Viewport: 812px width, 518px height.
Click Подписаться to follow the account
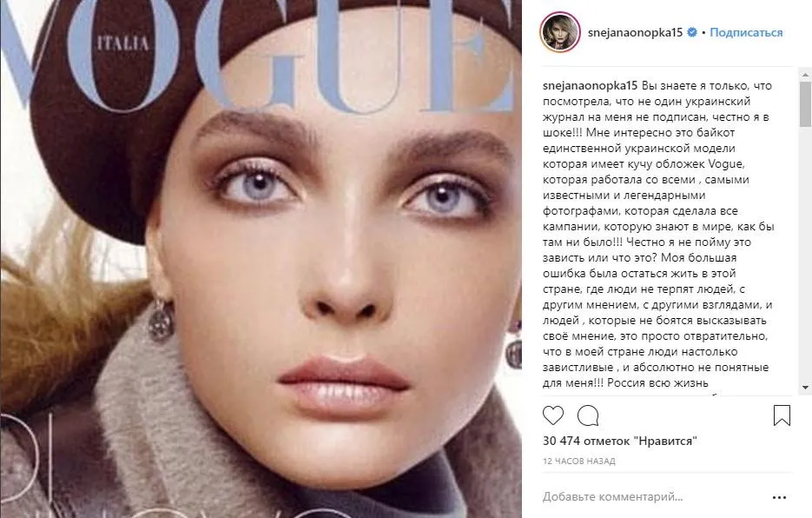pyautogui.click(x=746, y=32)
